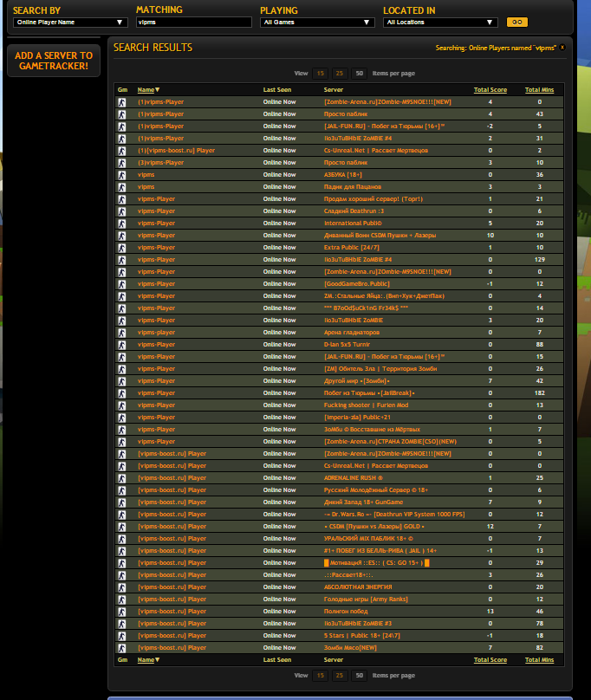Clear the 'vipms' search filter with the x icon

point(562,48)
